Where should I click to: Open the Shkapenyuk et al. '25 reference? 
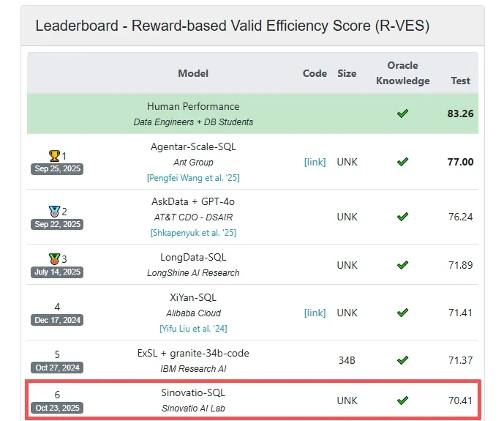tap(193, 233)
